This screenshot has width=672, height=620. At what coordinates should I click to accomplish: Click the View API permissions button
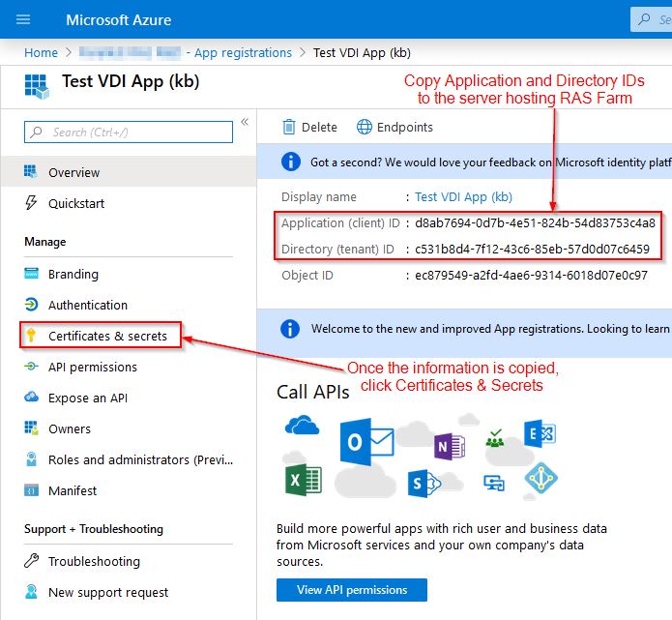coord(351,590)
